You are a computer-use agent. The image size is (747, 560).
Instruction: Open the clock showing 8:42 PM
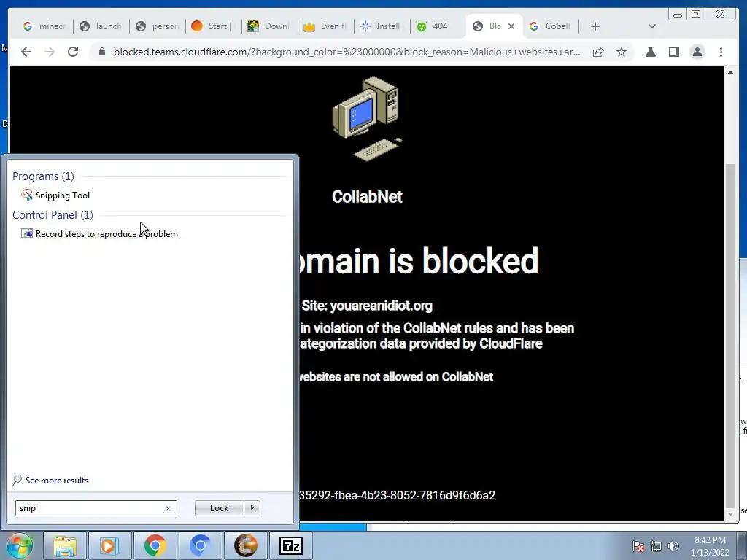[x=710, y=546]
